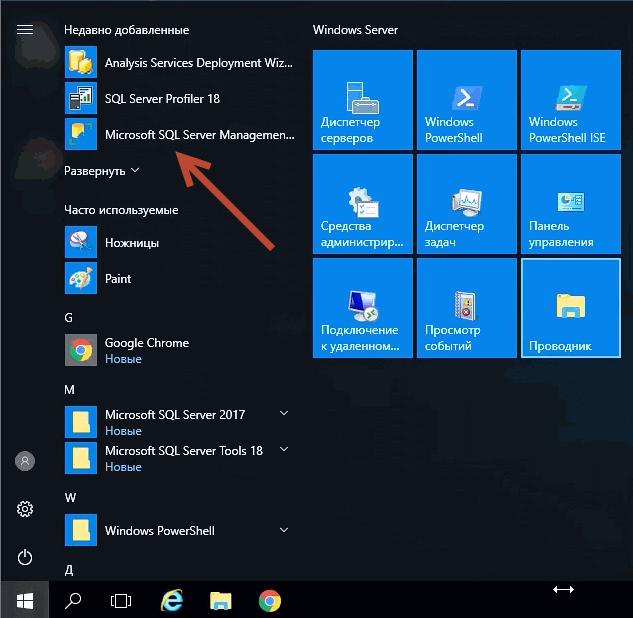Viewport: 633px width, 618px height.
Task: Launch the Windows PowerShell tile
Action: [467, 100]
